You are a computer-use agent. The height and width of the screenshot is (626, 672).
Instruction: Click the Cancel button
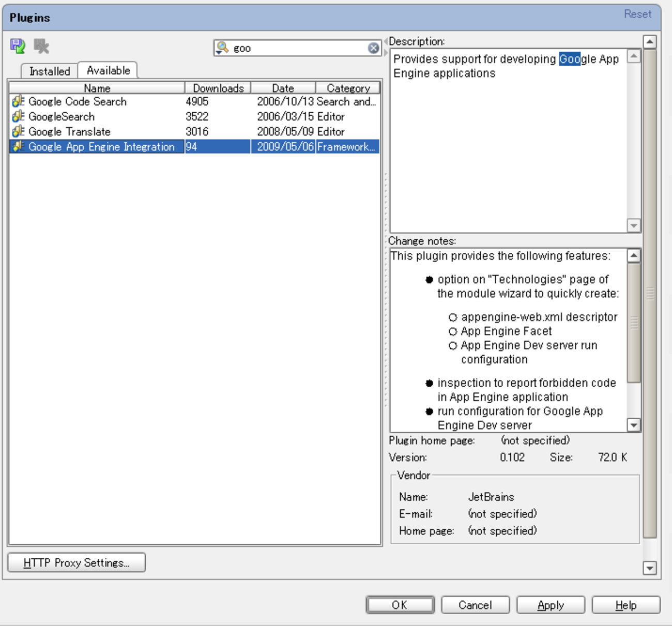(x=475, y=605)
